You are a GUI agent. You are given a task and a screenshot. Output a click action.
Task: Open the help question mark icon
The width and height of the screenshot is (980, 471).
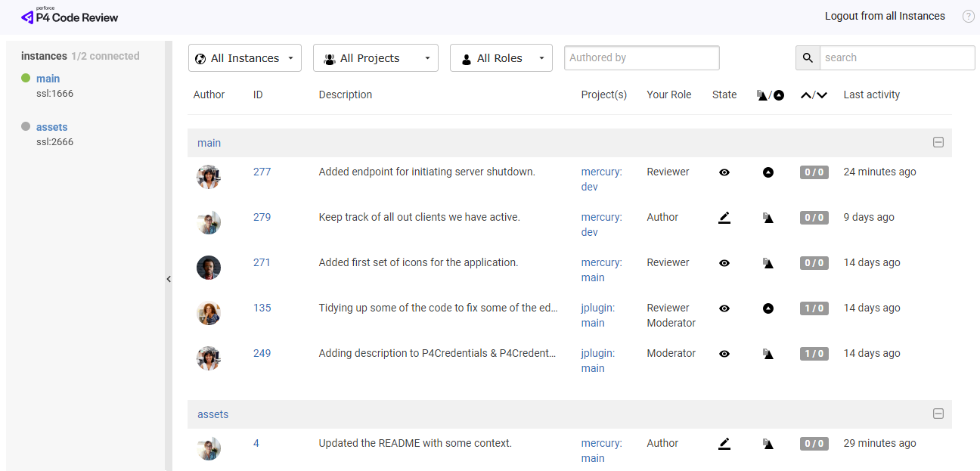(x=969, y=16)
